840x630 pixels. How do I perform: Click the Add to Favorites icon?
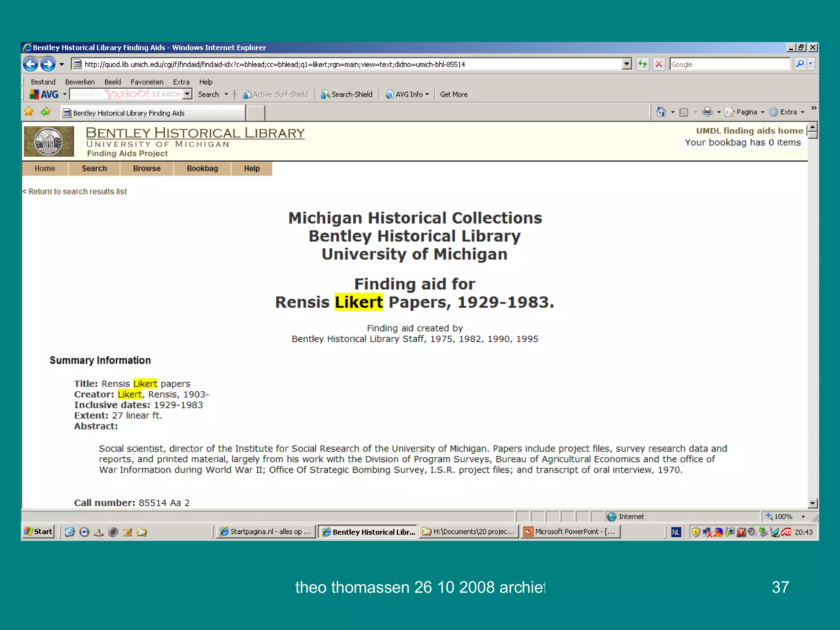coord(46,112)
